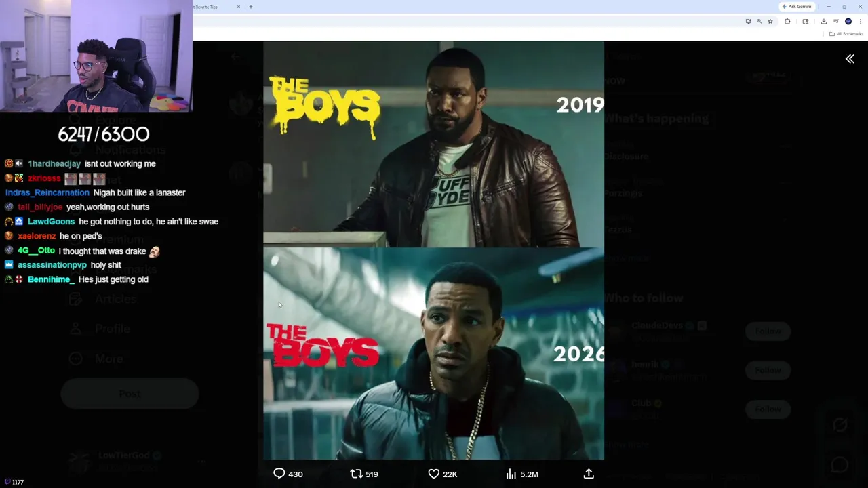Click the message 'Hes just getting old'
The width and height of the screenshot is (868, 488).
click(113, 279)
